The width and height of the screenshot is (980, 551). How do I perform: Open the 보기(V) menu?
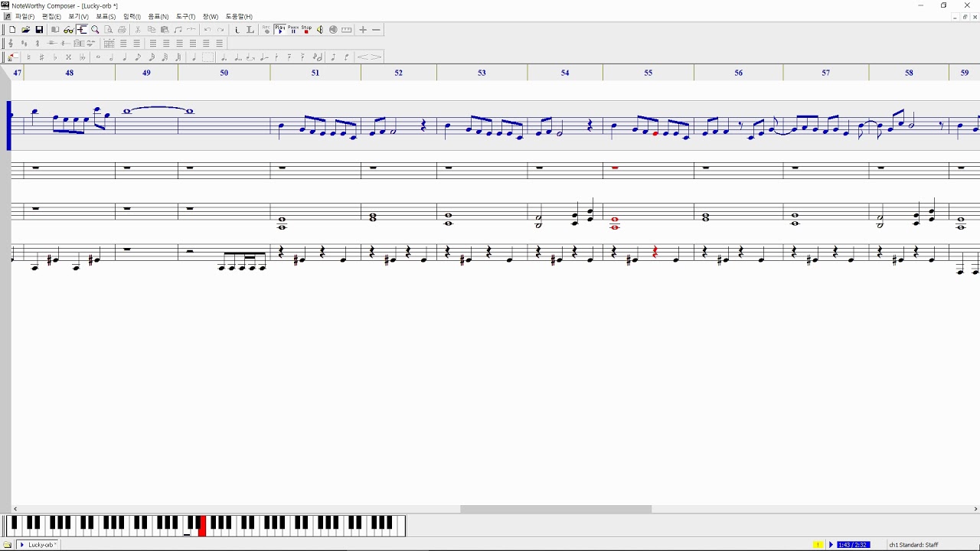coord(78,16)
